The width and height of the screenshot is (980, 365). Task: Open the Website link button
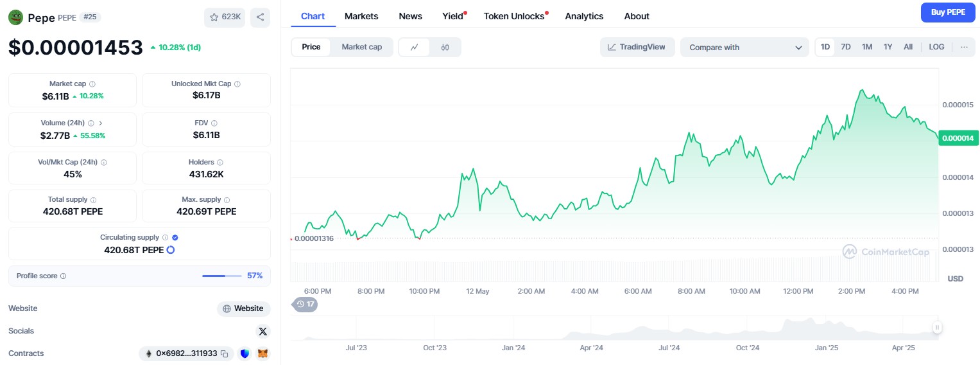click(x=243, y=308)
